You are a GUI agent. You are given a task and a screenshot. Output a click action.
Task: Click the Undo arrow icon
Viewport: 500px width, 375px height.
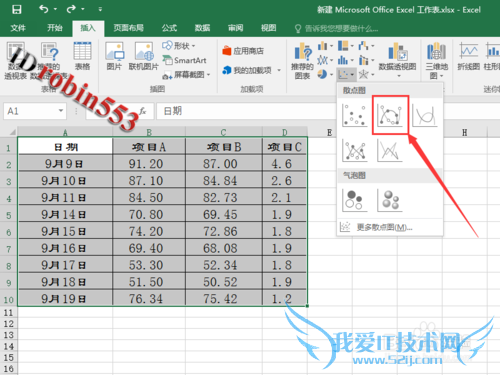point(44,9)
